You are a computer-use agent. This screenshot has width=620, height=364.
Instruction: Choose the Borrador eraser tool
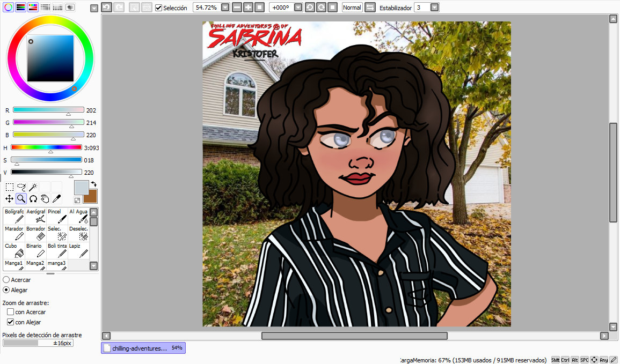35,233
